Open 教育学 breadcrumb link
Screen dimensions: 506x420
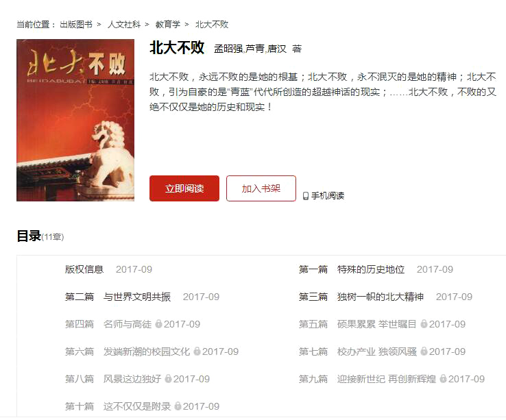[168, 25]
